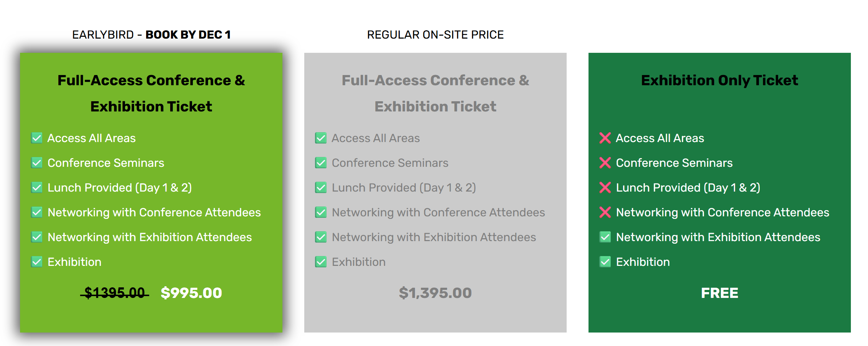The width and height of the screenshot is (868, 346).
Task: Click the $1,395.00 regular price
Action: coord(435,293)
